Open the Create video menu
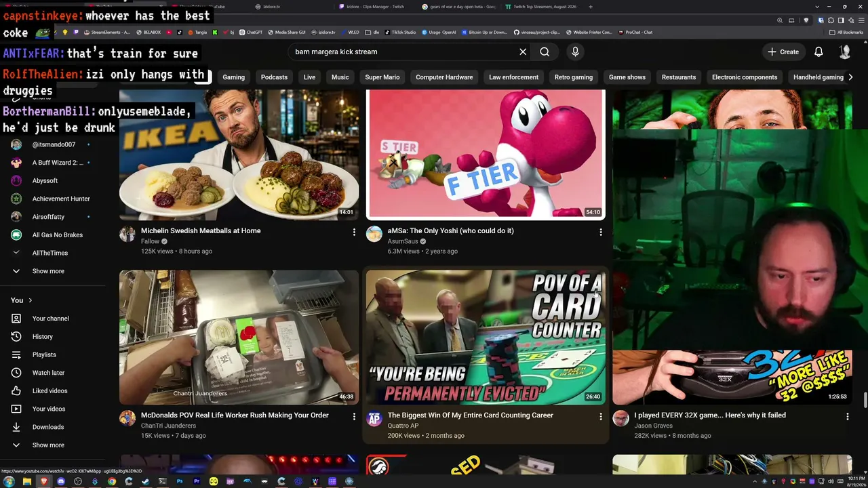 pos(783,52)
